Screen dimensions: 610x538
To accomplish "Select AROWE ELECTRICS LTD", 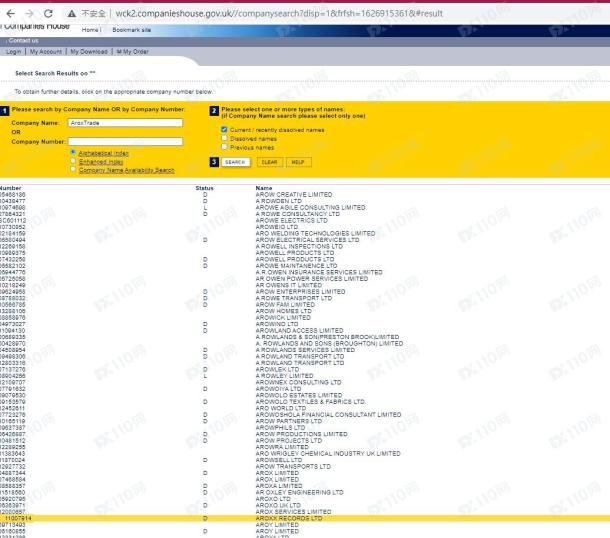I will point(291,221).
